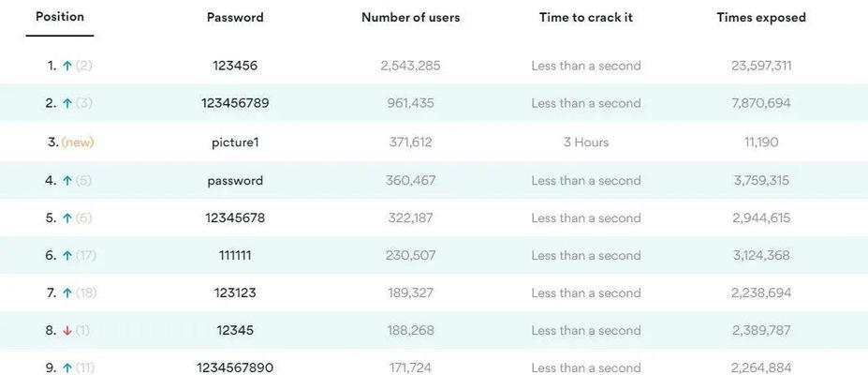Click the red down arrow in row 8
This screenshot has height=375, width=868.
[67, 331]
